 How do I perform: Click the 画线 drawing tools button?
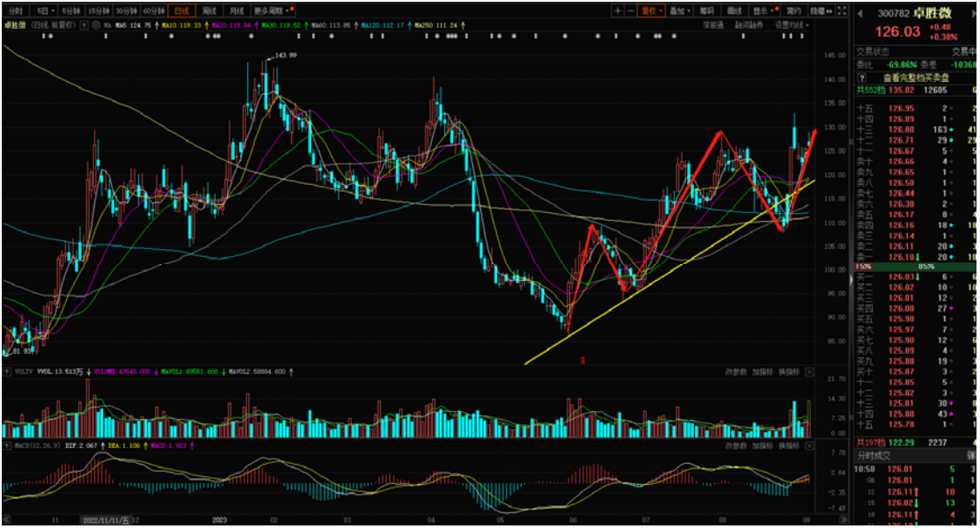pos(735,11)
